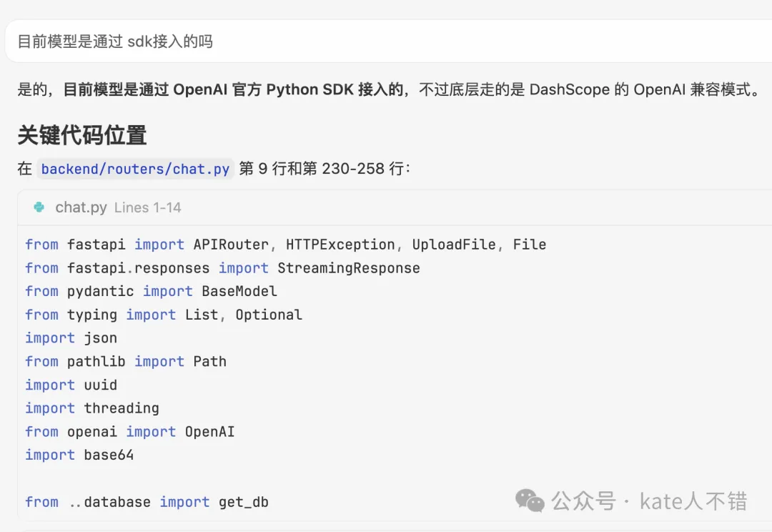
Task: Click the line 'from openai import OpenAI'
Action: 130,431
